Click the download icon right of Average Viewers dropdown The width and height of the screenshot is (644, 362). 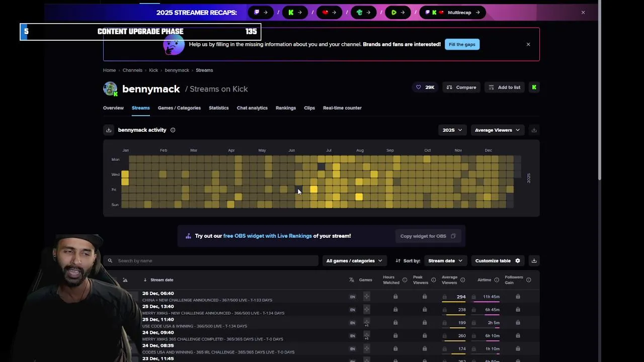pos(534,130)
